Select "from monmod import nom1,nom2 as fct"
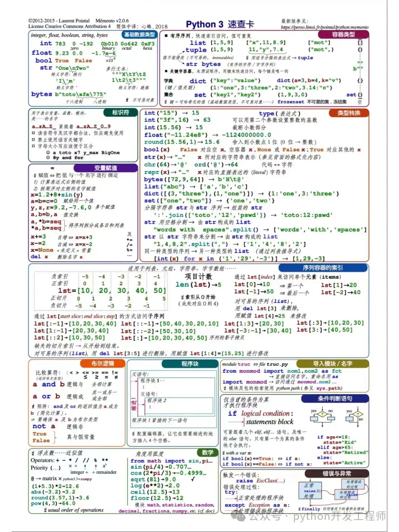 [x=282, y=371]
